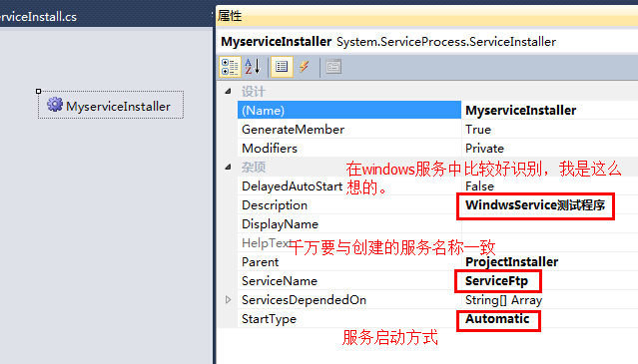Select the Modifiers property
This screenshot has width=638, height=364.
[270, 149]
